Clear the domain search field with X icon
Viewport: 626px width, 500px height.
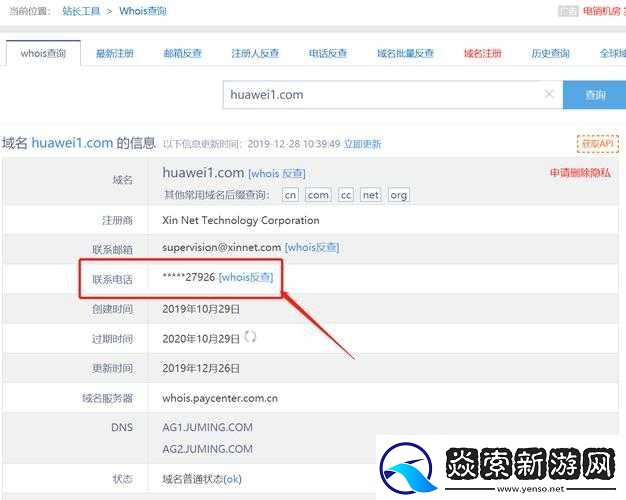click(548, 95)
